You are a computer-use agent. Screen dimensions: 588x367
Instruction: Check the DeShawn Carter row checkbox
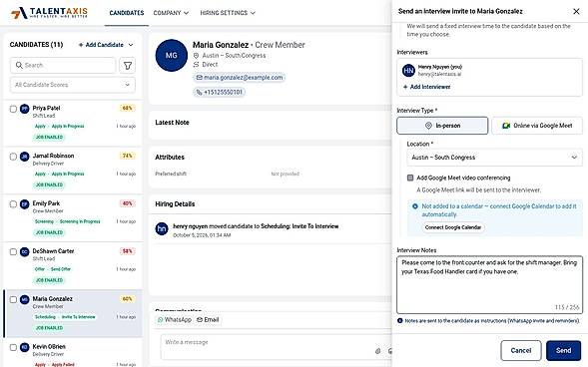coord(13,251)
